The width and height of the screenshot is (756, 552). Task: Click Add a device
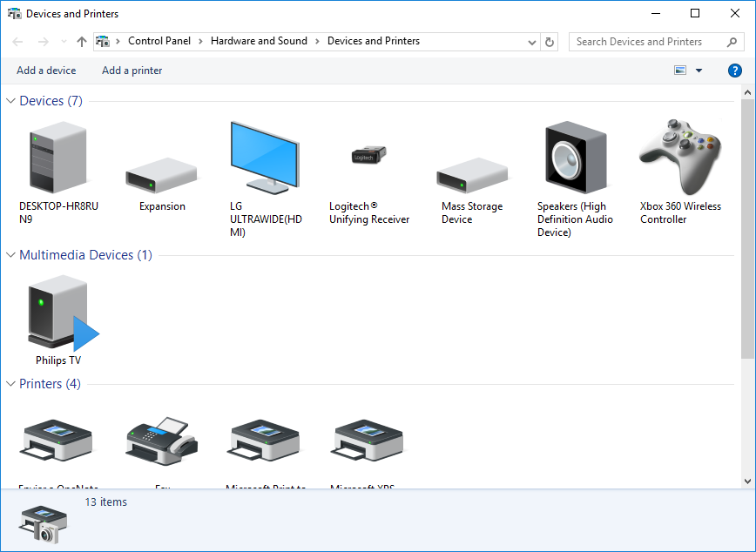tap(46, 71)
